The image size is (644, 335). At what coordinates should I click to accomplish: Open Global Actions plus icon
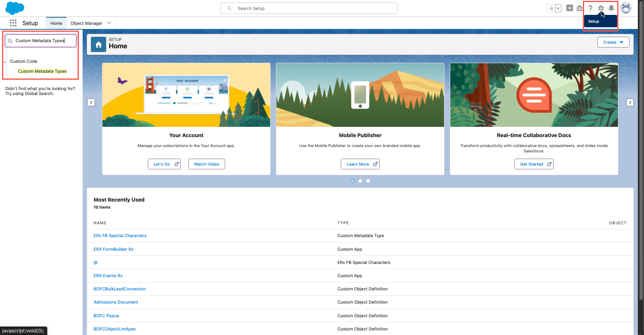[570, 8]
